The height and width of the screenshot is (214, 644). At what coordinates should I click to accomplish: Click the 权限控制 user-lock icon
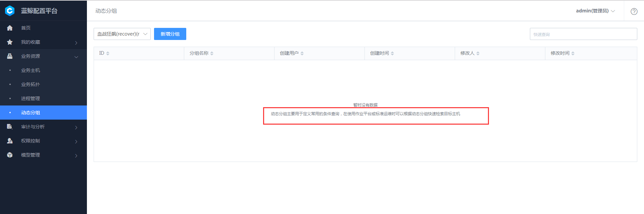pos(10,141)
